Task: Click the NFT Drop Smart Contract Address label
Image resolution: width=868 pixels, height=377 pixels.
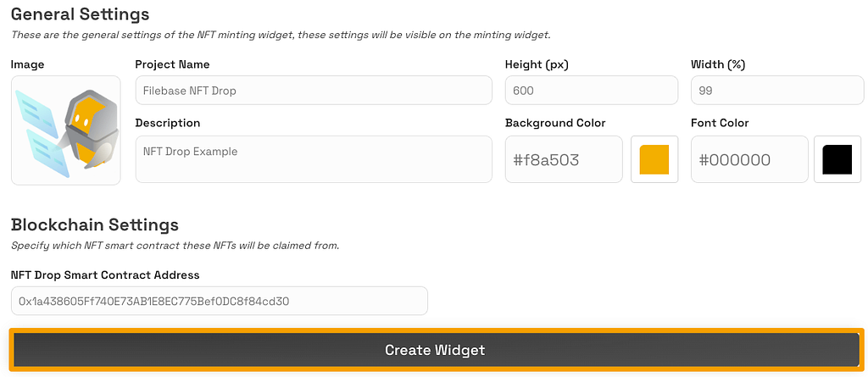Action: 105,274
